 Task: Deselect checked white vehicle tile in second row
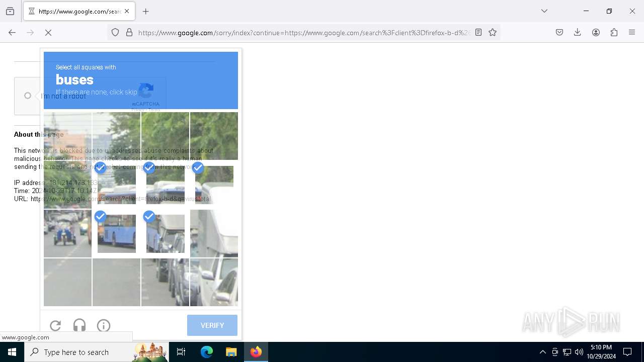(x=214, y=185)
